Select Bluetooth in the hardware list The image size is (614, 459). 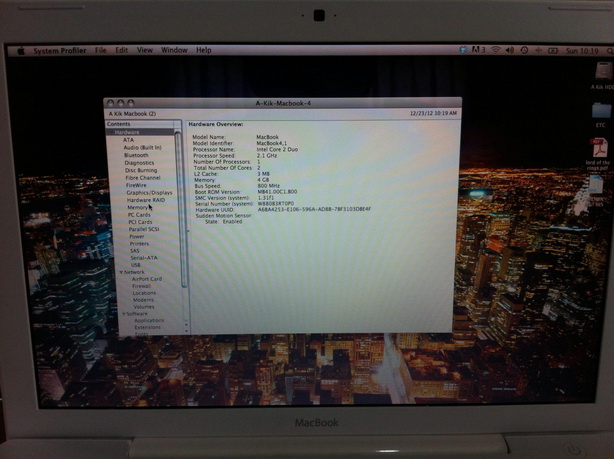136,155
